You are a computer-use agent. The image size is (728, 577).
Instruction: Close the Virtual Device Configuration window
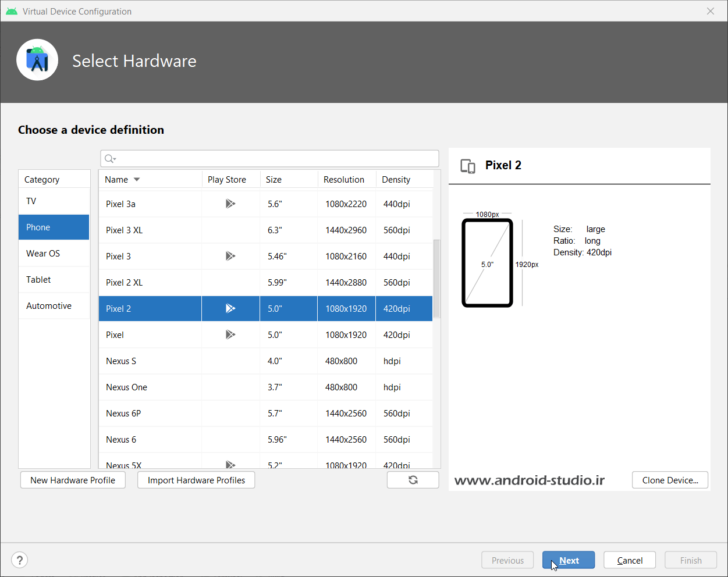tap(711, 11)
